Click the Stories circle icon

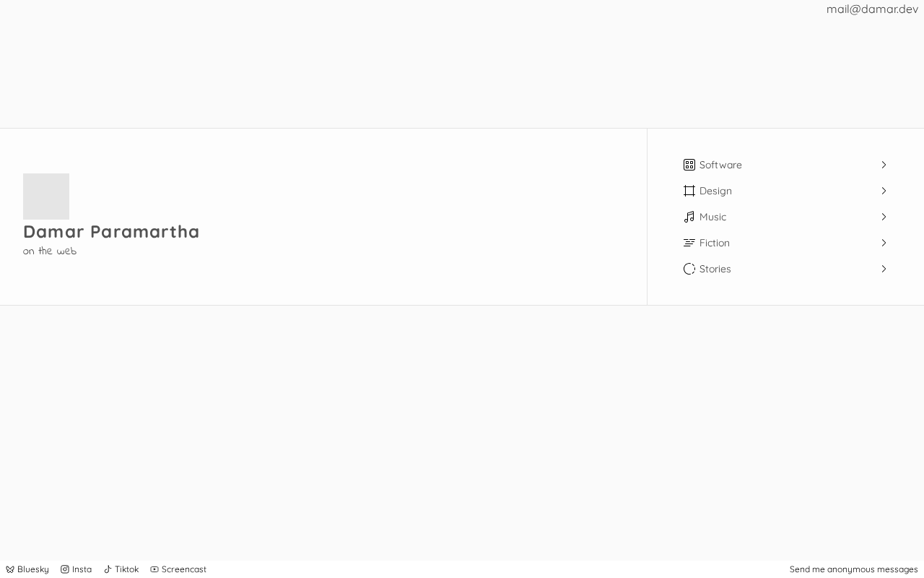point(689,269)
